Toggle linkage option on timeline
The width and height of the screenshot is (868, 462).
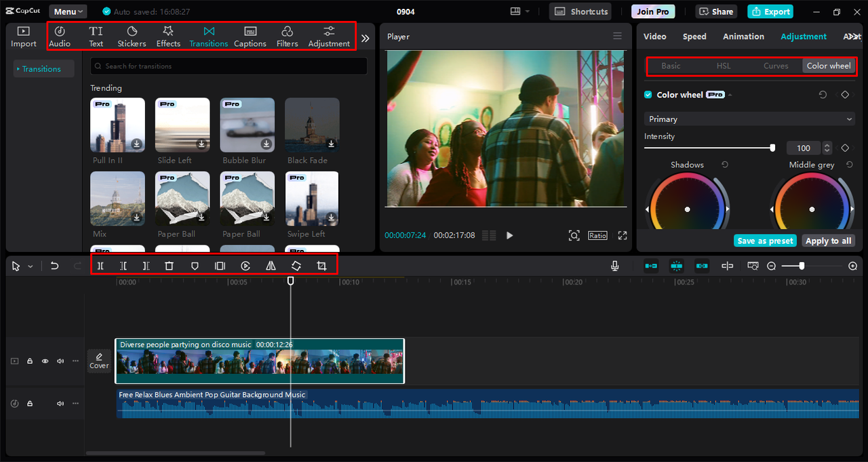[702, 266]
